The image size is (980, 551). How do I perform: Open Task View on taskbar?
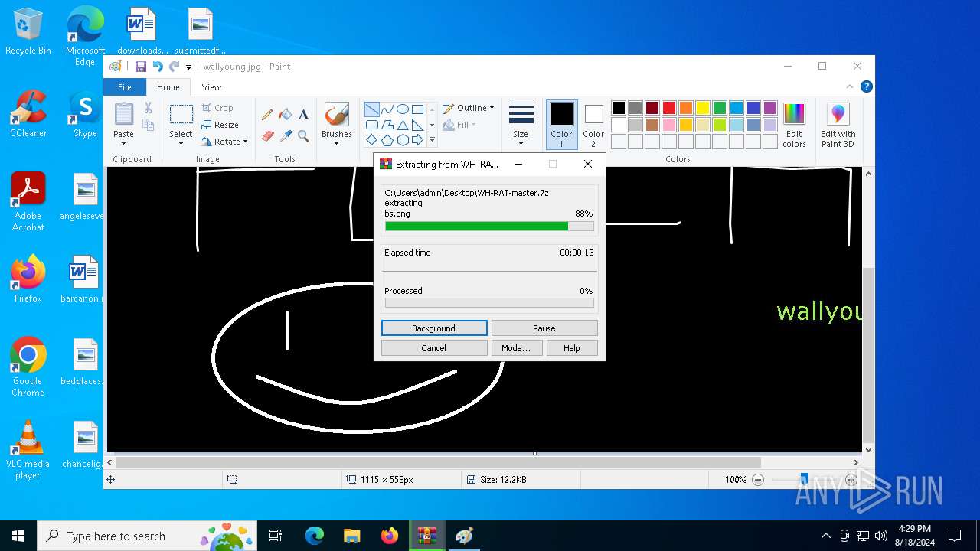276,536
